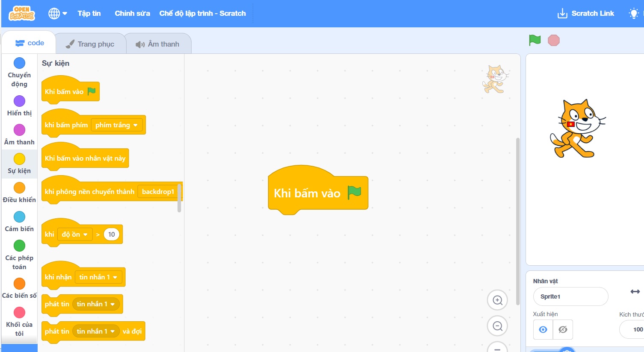The image size is (644, 352).
Task: Open tin nhắn 1 dropdown in khi nhận block
Action: pos(98,277)
